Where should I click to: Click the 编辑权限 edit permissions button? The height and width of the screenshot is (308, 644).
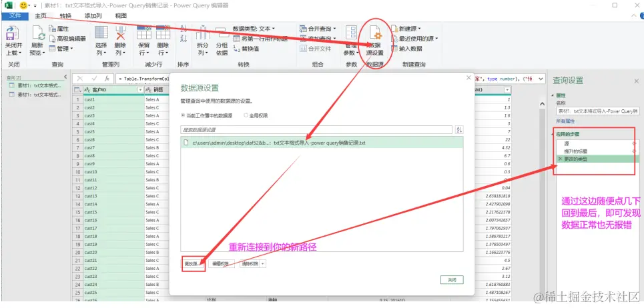click(x=221, y=264)
